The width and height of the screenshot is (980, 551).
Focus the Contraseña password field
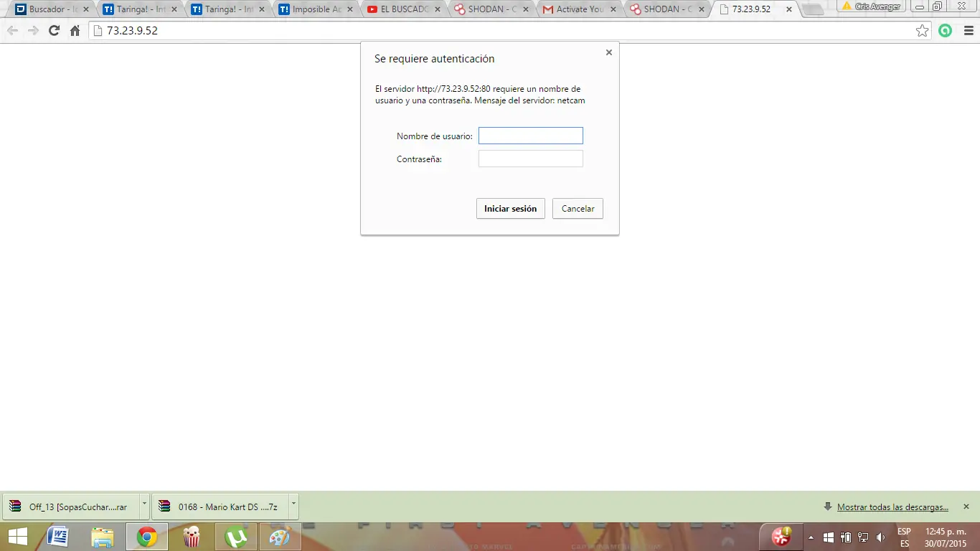point(531,159)
